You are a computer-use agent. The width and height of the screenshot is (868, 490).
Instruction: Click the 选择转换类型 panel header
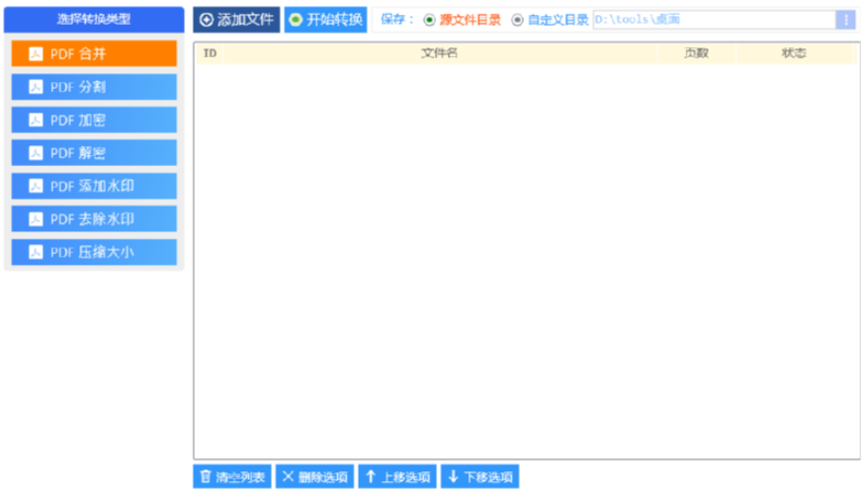pos(94,20)
